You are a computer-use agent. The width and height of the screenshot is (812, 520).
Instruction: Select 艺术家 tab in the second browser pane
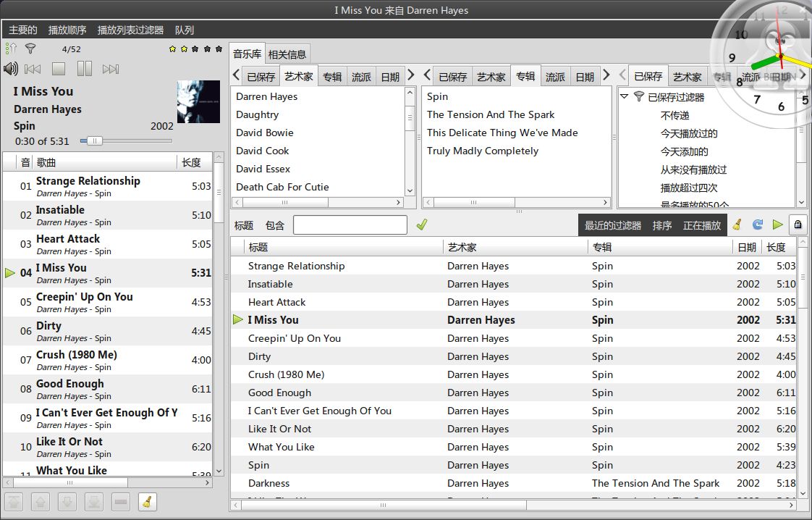[491, 77]
